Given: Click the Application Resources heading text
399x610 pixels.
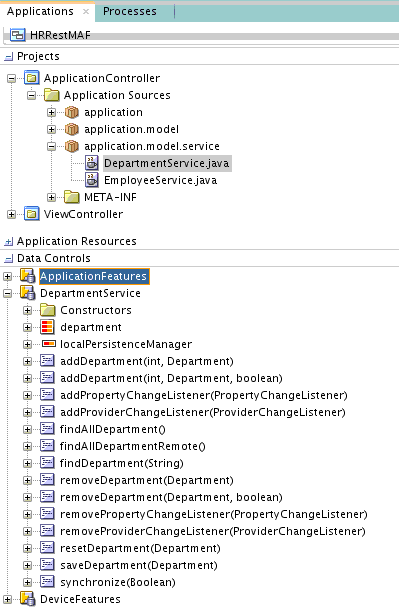Looking at the screenshot, I should pos(77,241).
